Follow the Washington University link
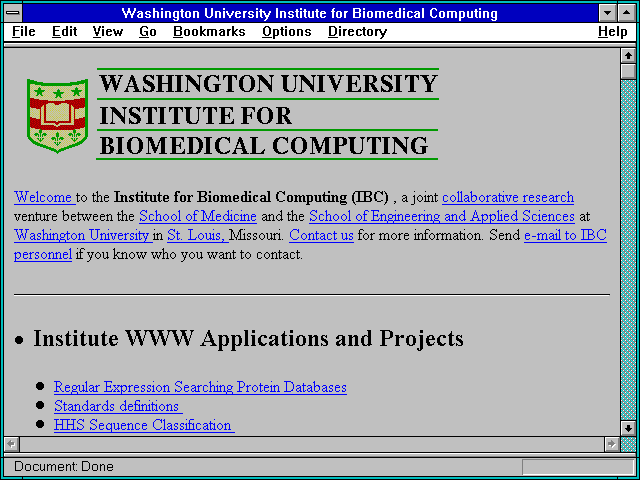640x480 pixels. [83, 236]
